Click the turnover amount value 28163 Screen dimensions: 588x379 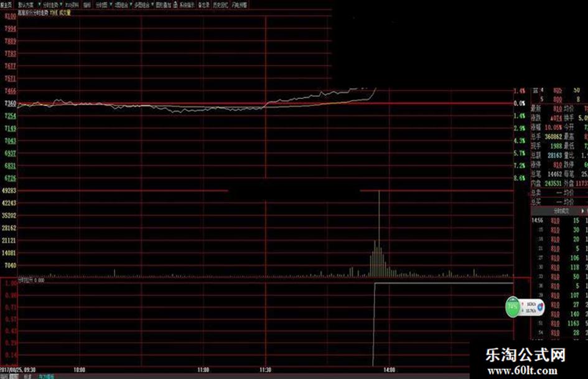(x=554, y=155)
